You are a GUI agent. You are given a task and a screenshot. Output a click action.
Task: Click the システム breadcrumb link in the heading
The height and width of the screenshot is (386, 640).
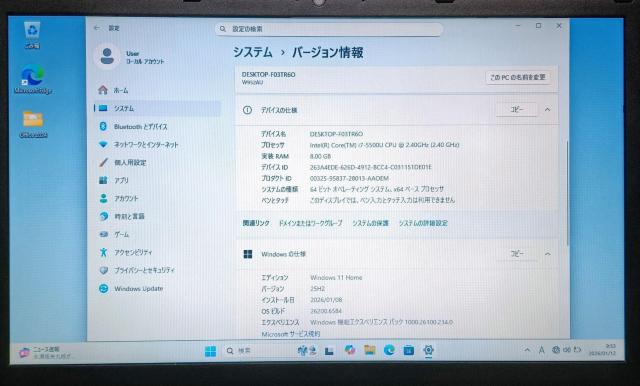(253, 52)
